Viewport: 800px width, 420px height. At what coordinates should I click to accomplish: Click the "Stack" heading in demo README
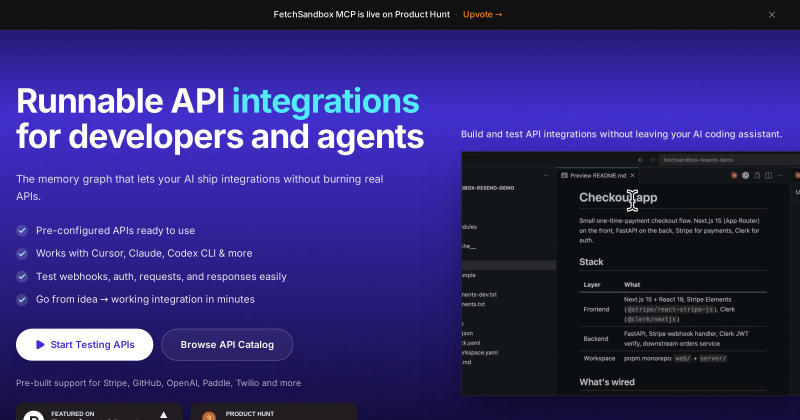pyautogui.click(x=591, y=262)
